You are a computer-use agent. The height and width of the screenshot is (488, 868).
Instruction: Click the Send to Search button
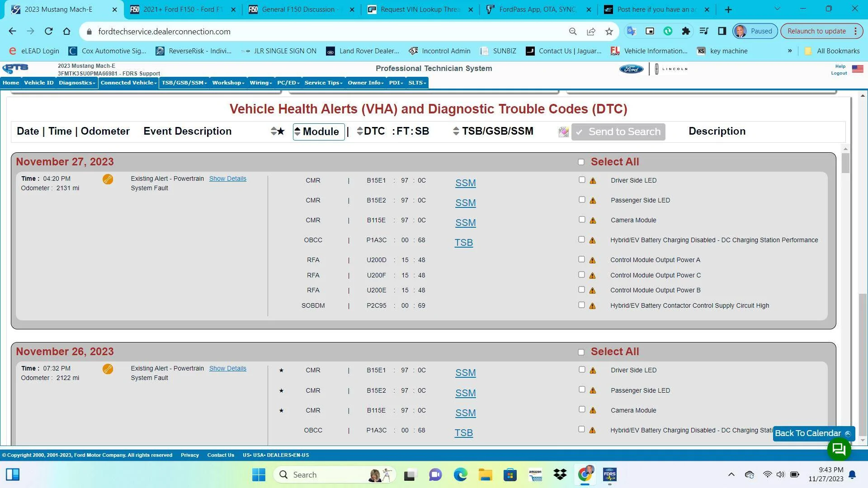618,132
